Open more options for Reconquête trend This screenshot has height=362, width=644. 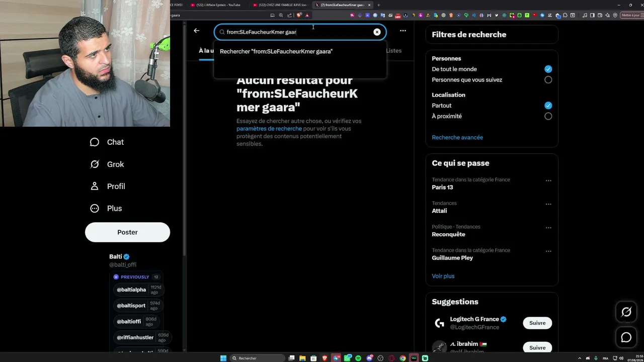[548, 228]
